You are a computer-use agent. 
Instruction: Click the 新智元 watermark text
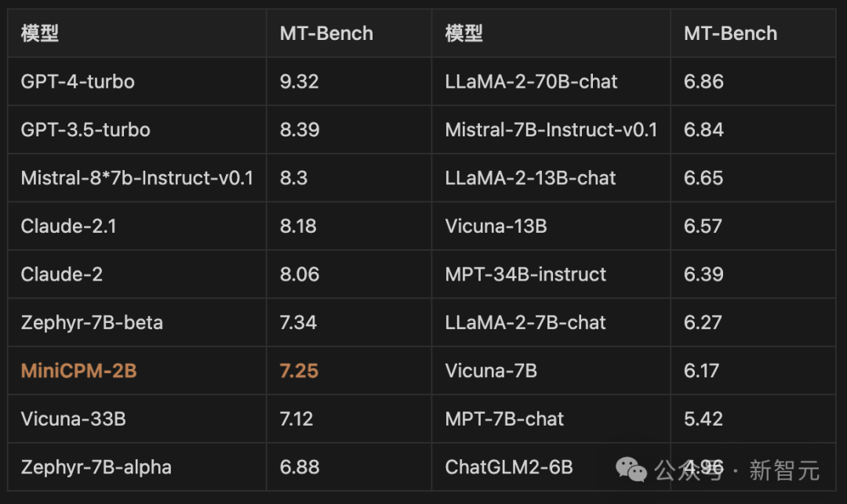[784, 470]
